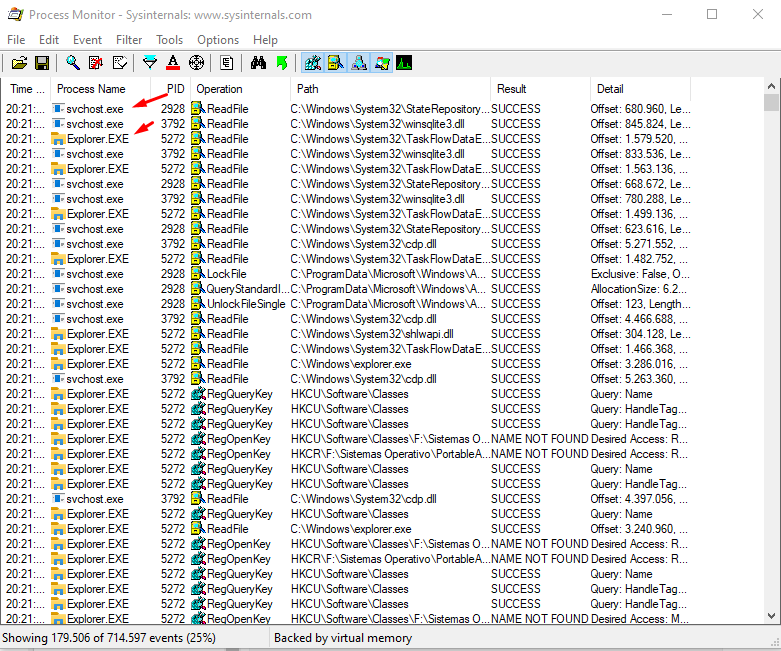The image size is (781, 651).
Task: Click the PID column header
Action: 171,89
